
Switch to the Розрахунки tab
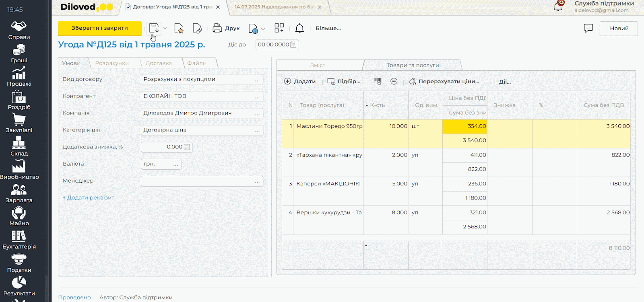pos(112,63)
